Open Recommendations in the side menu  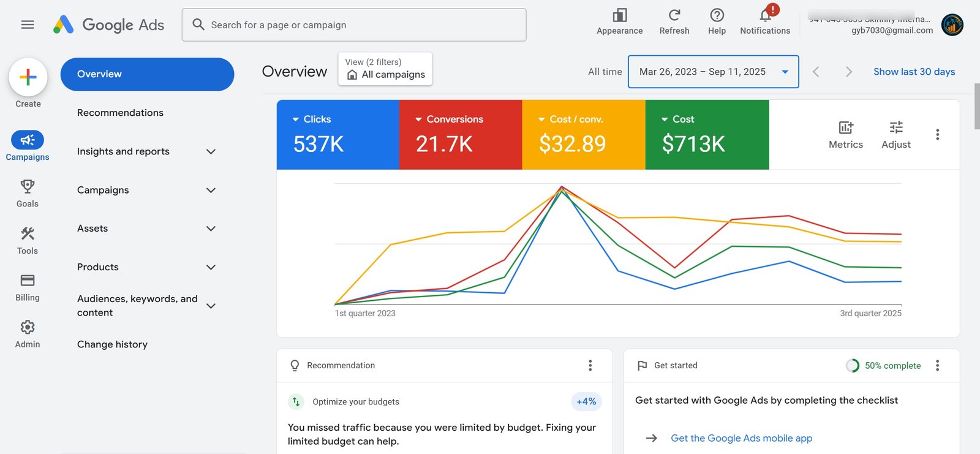point(120,113)
